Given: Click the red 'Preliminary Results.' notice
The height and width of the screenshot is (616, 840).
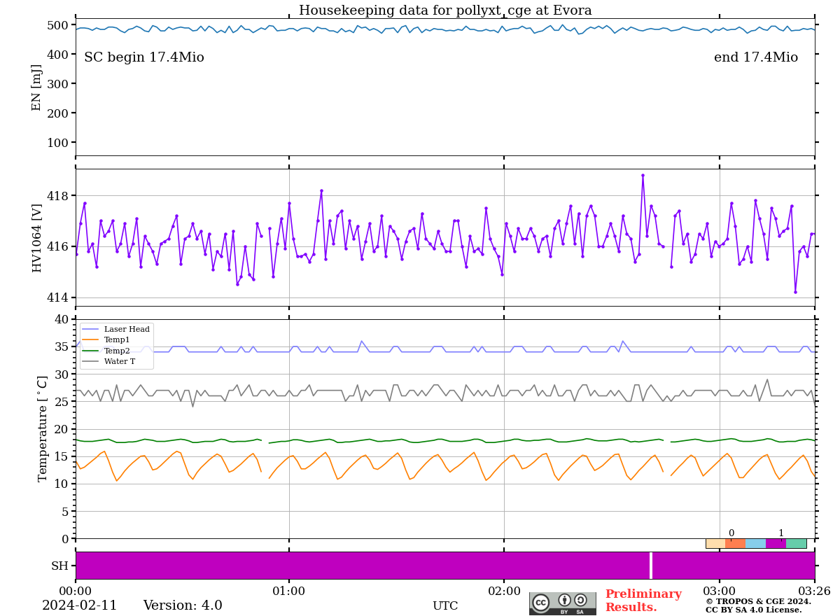Looking at the screenshot, I should pyautogui.click(x=643, y=601).
